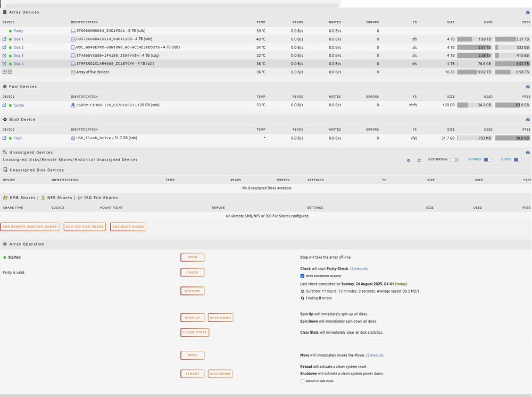The image size is (532, 397).
Task: Open Unassigned Devices settings gear icon
Action: click(409, 161)
